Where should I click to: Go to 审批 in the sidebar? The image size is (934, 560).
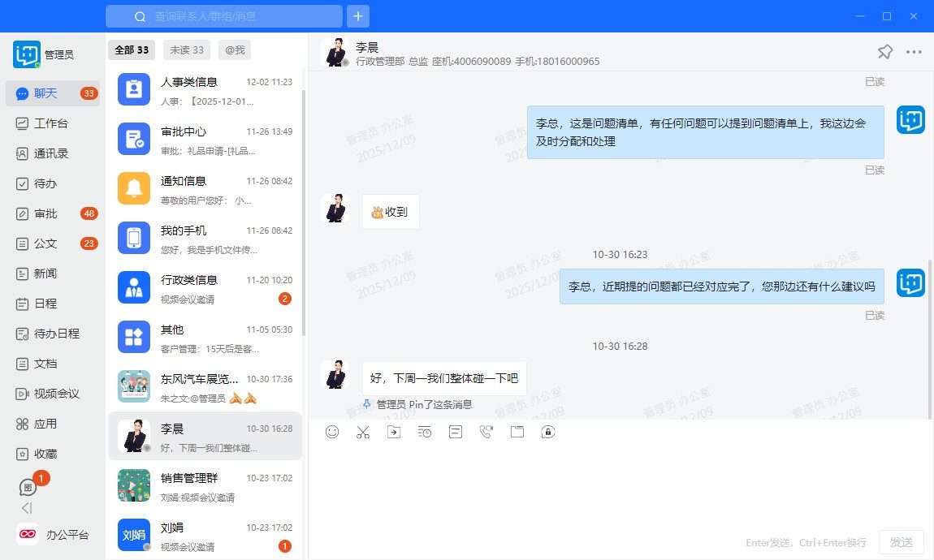click(45, 213)
